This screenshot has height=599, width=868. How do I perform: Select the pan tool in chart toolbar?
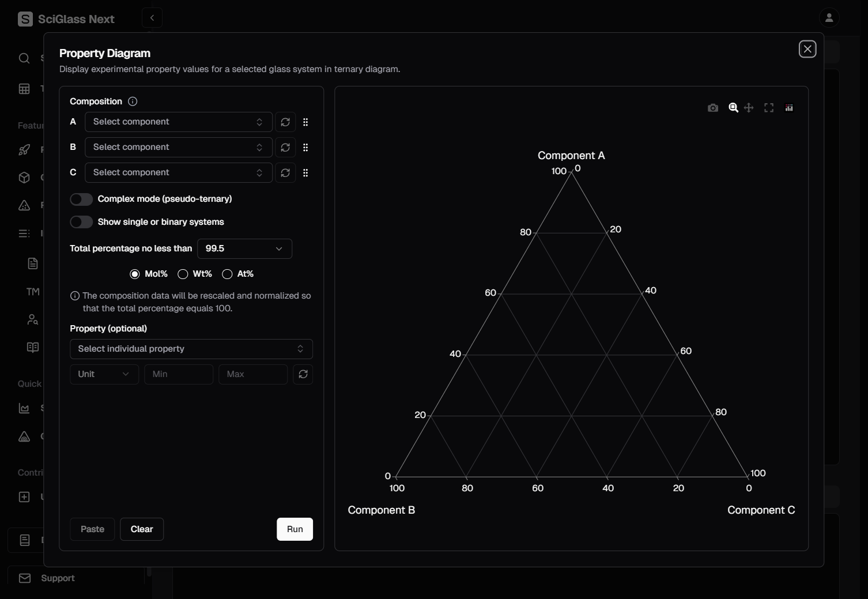click(749, 108)
